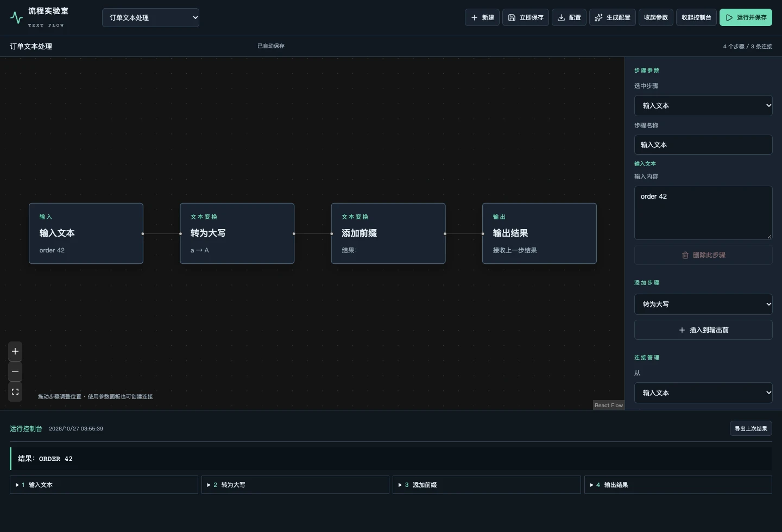782x532 pixels.
Task: Collapse the console via 收起控制台
Action: [696, 17]
